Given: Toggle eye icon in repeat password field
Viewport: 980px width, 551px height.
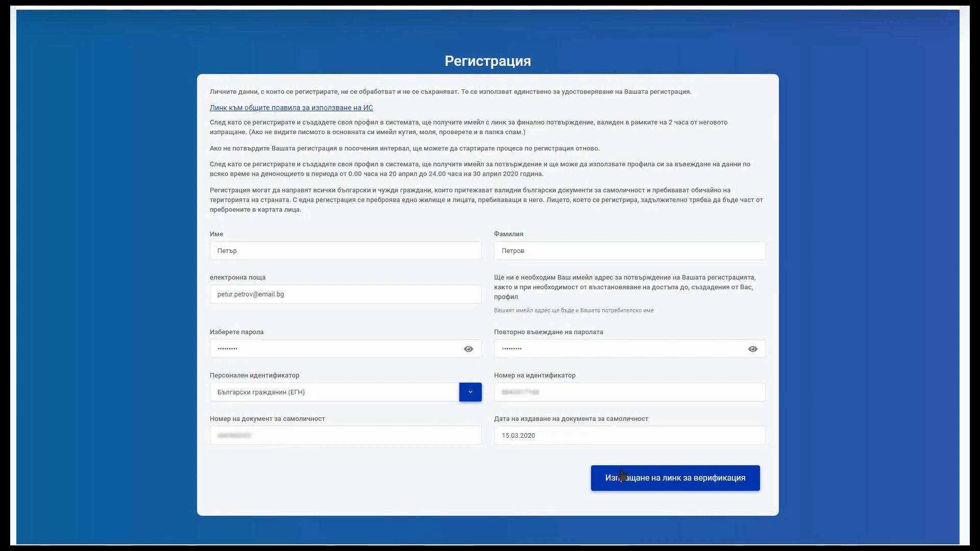Looking at the screenshot, I should tap(752, 349).
